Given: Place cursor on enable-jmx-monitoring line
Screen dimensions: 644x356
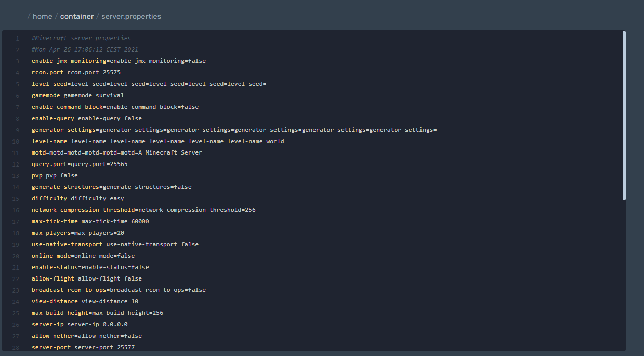Looking at the screenshot, I should (119, 61).
